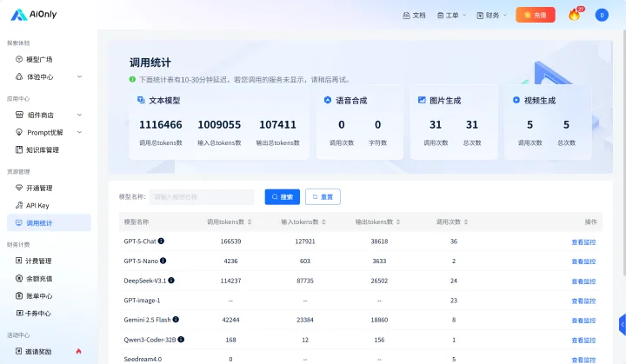Screen dimensions: 626x364
Task: Sort by 输入tokens数 column arrows
Action: tap(323, 222)
